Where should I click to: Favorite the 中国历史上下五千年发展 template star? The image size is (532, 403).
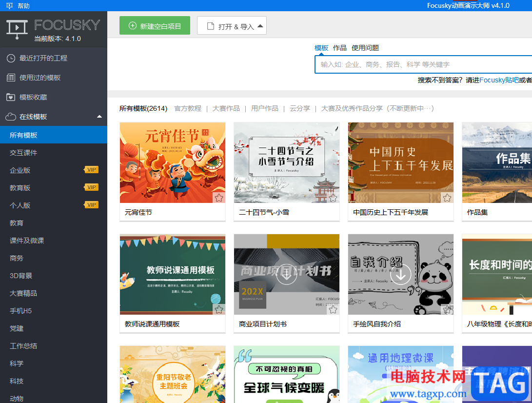(447, 198)
